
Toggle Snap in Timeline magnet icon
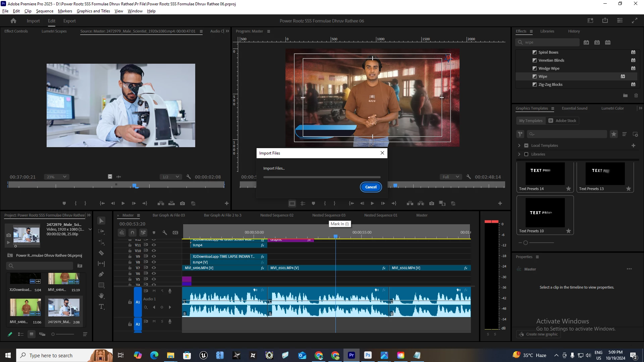coord(132,233)
